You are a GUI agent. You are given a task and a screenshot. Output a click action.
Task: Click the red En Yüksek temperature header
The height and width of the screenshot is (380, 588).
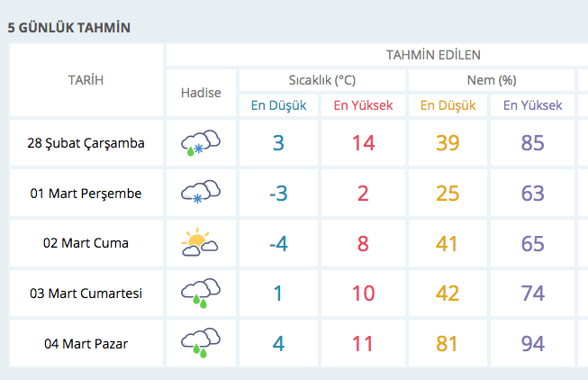click(x=363, y=105)
